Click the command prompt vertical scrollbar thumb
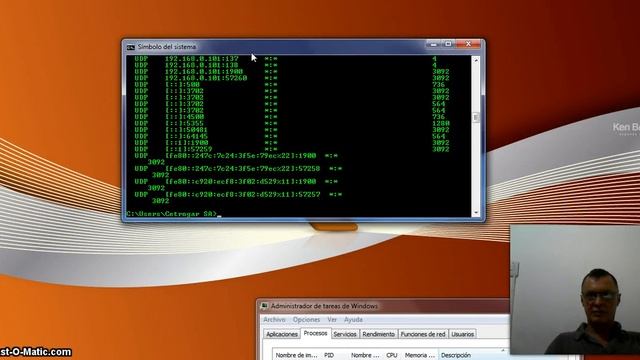The image size is (640, 360). (476, 117)
